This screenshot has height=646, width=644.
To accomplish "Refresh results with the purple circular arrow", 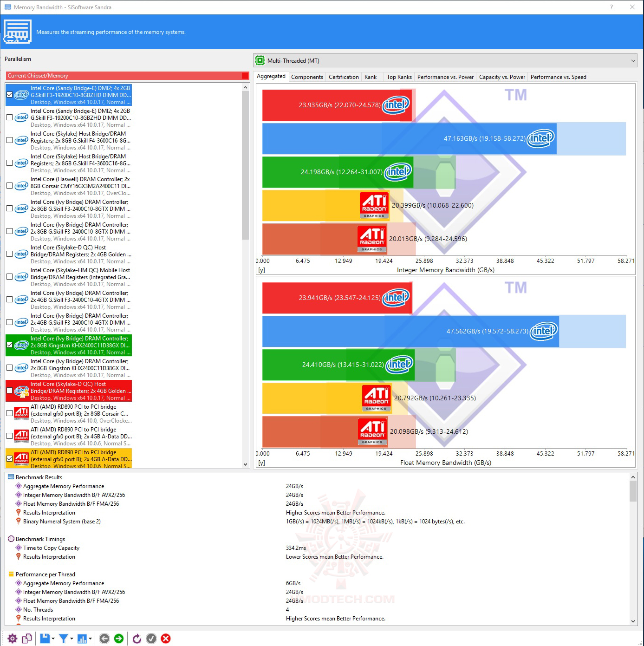I will coord(137,639).
